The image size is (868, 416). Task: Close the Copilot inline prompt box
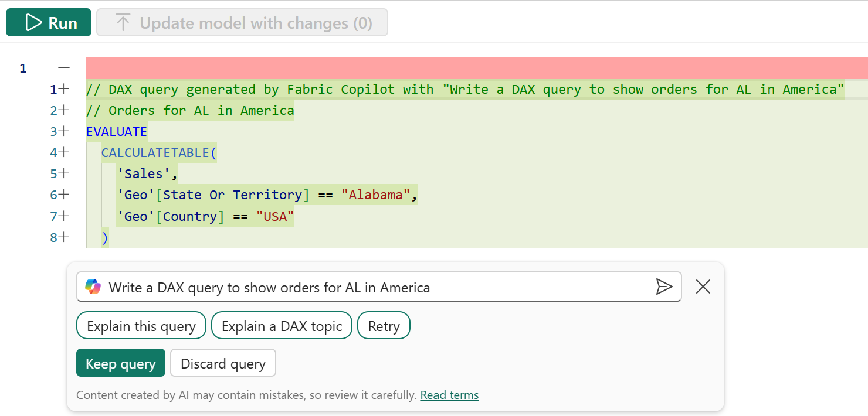tap(703, 287)
